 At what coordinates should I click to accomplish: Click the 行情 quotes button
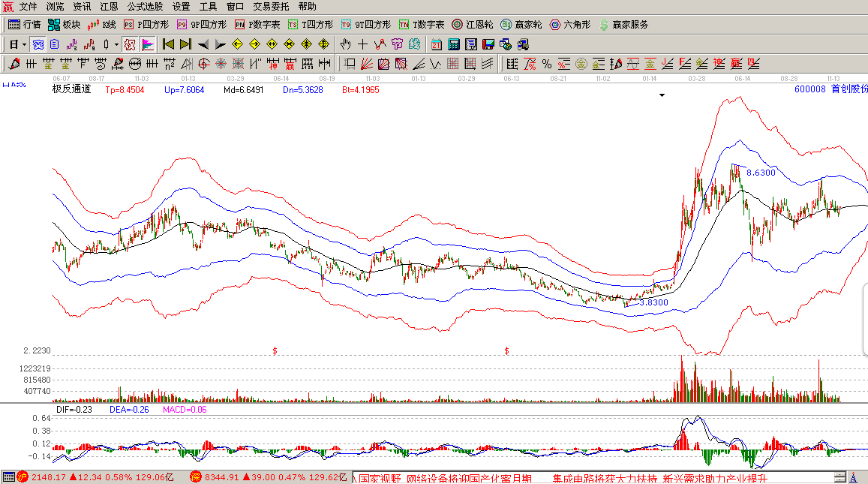[25, 25]
